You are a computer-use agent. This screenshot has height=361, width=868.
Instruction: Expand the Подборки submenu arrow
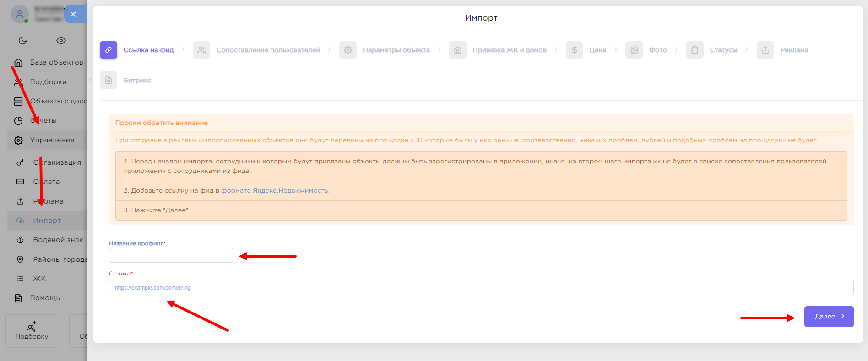pos(89,80)
